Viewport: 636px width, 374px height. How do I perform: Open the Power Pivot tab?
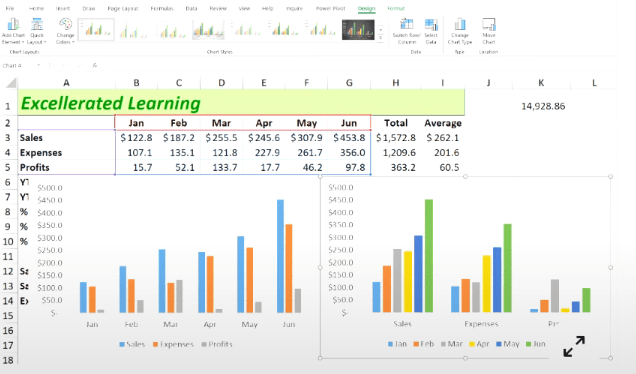pos(331,8)
